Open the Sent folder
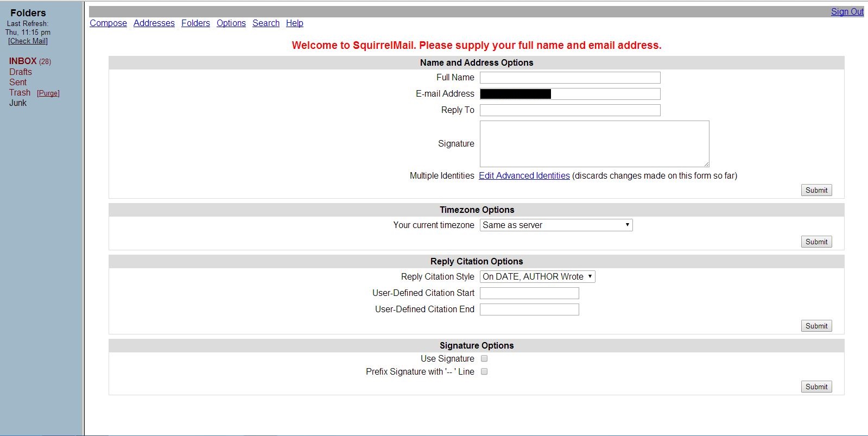868x436 pixels. point(18,82)
